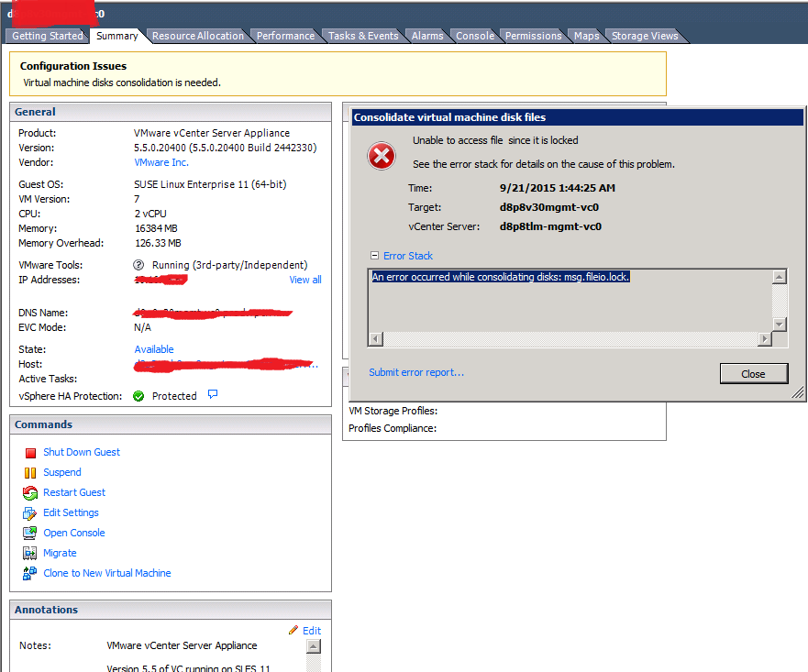
Task: Click the VMware Inc. vendor link
Action: [160, 162]
